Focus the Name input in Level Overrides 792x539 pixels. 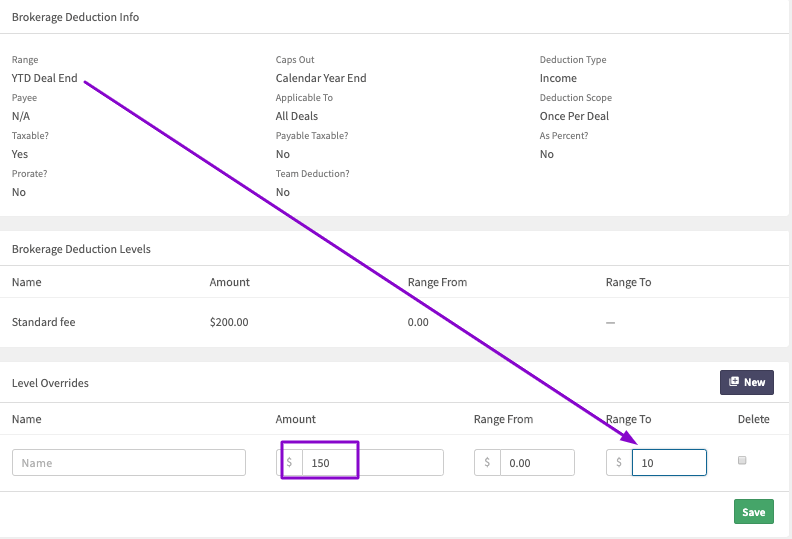point(129,463)
